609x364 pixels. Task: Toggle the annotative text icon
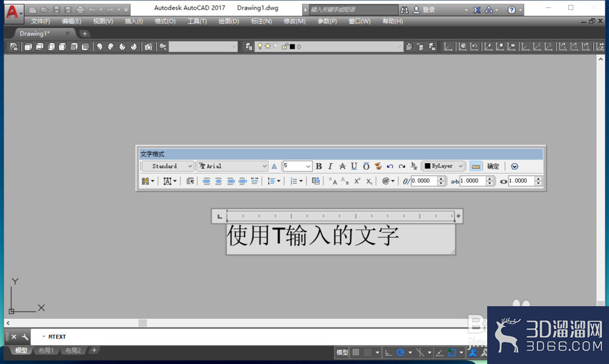[x=274, y=166]
